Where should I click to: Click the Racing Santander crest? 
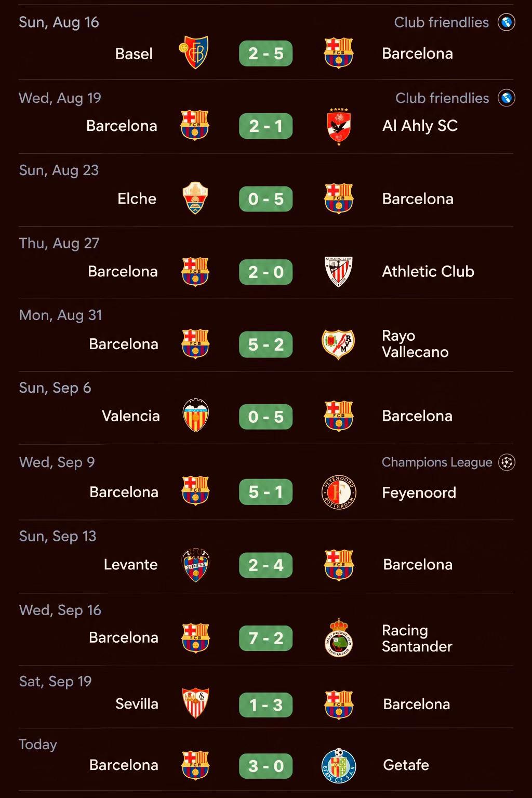point(339,637)
